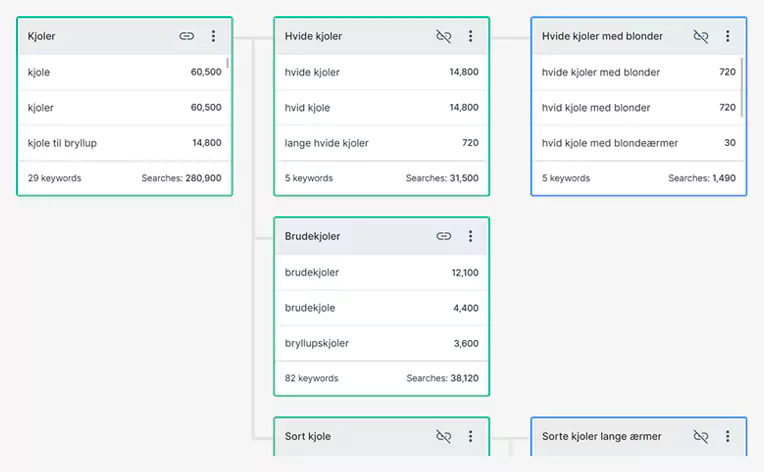Viewport: 764px width, 472px height.
Task: Open more options for Sorte kjoler lange ærmer
Action: click(727, 436)
